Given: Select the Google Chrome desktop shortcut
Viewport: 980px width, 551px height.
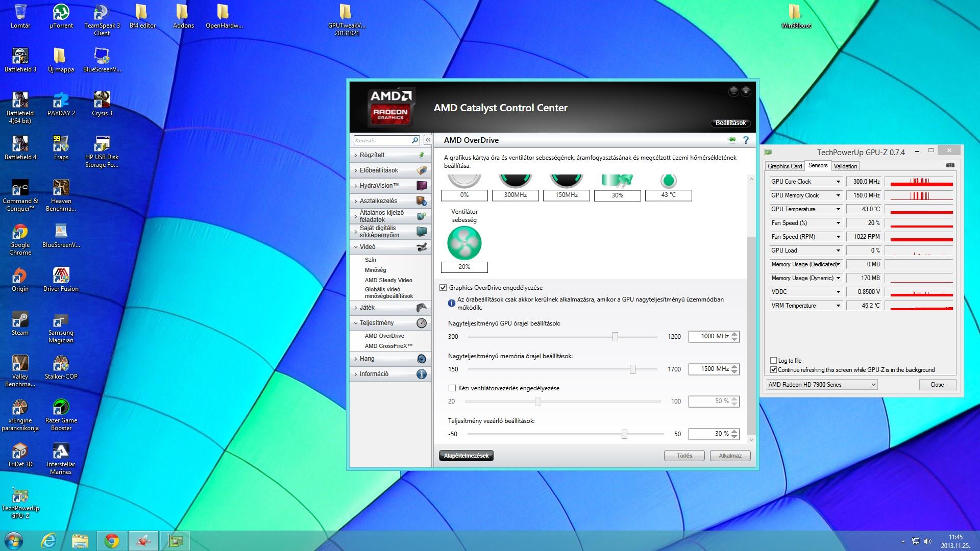Looking at the screenshot, I should (20, 239).
